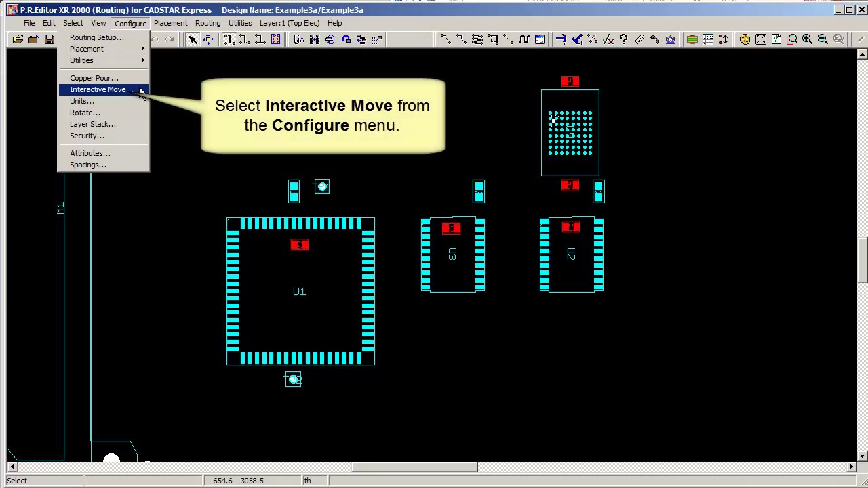Click the small window panel toolbar icon
The width and height of the screenshot is (868, 488).
coord(540,39)
